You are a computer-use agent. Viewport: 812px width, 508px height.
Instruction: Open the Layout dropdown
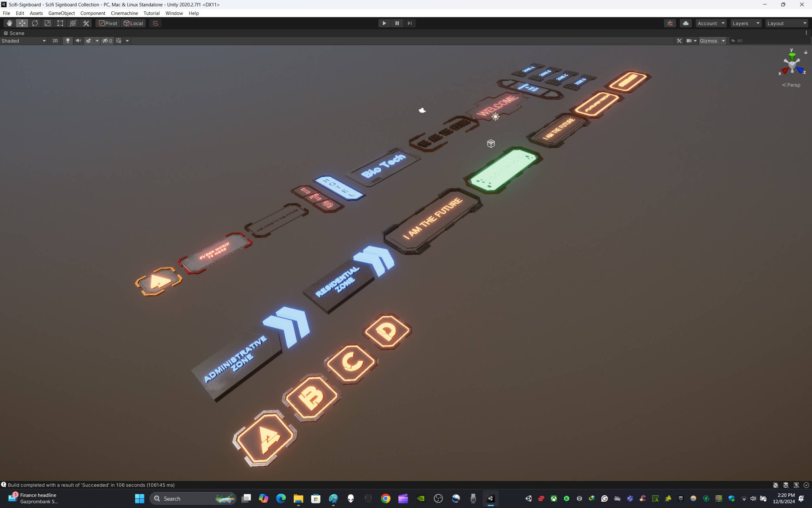(787, 23)
